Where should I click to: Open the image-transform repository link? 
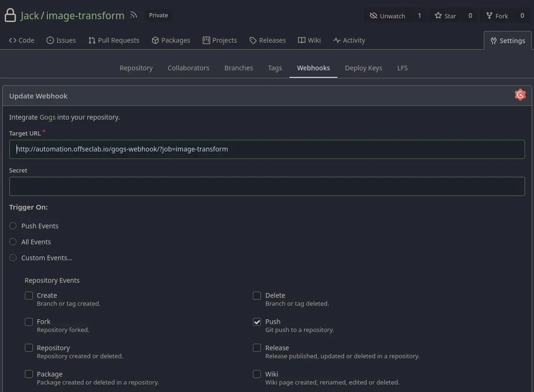coord(85,15)
